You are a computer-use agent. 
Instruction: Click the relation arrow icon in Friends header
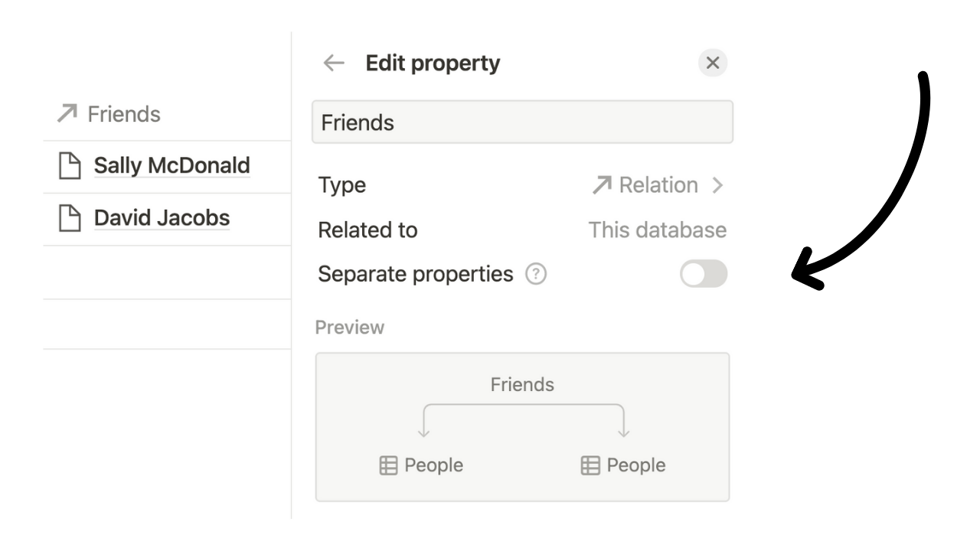[x=67, y=114]
